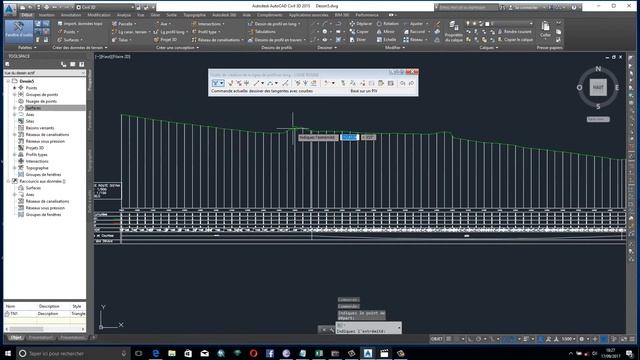Collapse the Dessin5 drawing tree node
This screenshot has height=360, width=640.
point(8,81)
